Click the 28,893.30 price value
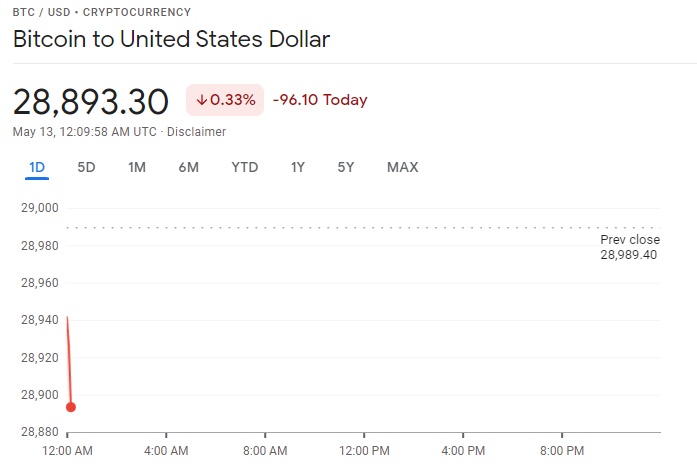The height and width of the screenshot is (475, 697). point(91,101)
